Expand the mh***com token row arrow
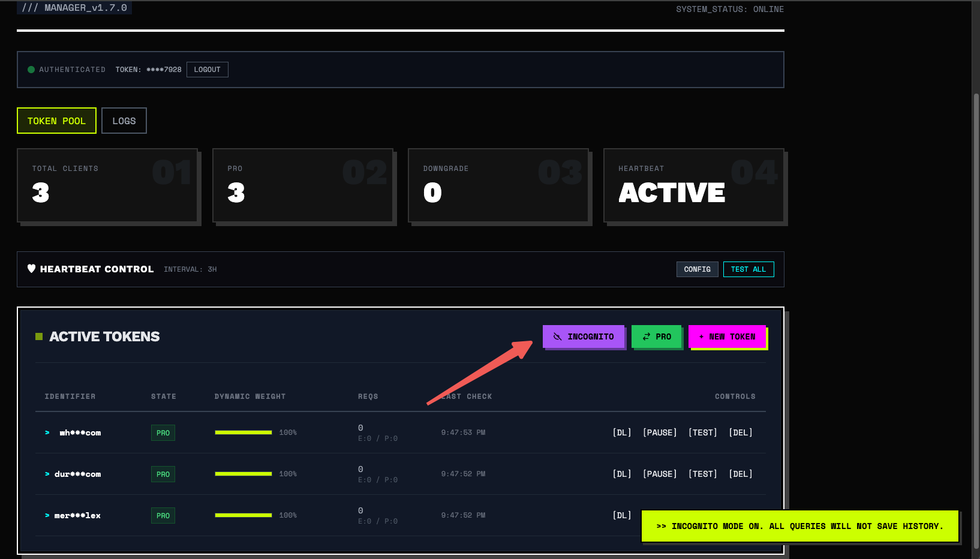 pos(47,432)
